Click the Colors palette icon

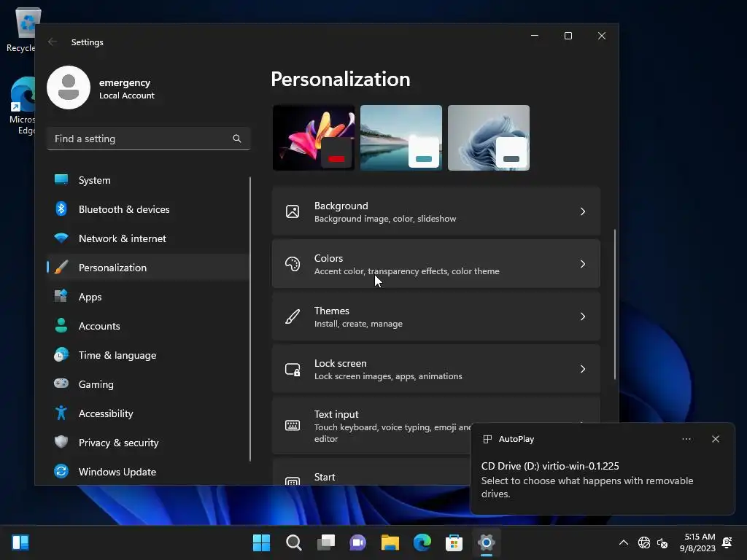click(293, 264)
